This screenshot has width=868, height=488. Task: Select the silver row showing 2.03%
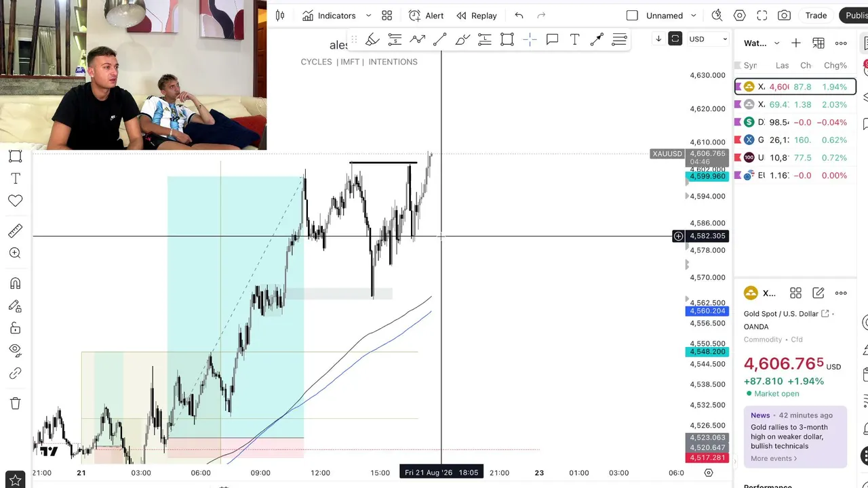795,104
